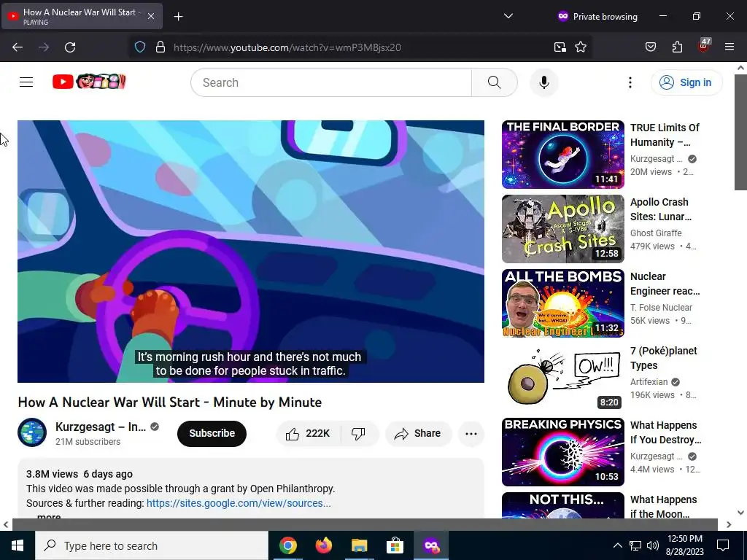Viewport: 747px width, 560px height.
Task: Open 'What Happens if the Moon' title
Action: [664, 507]
